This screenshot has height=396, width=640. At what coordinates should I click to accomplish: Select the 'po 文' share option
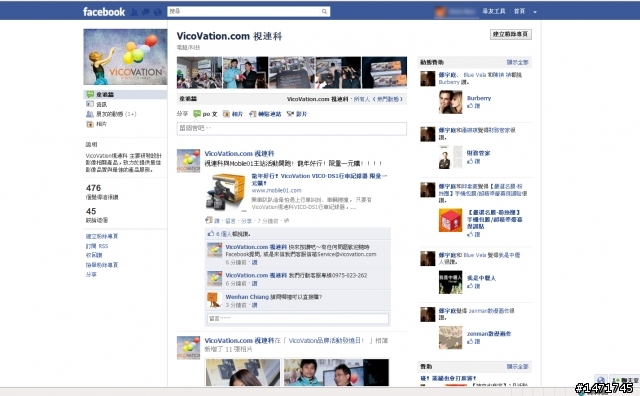coord(205,114)
